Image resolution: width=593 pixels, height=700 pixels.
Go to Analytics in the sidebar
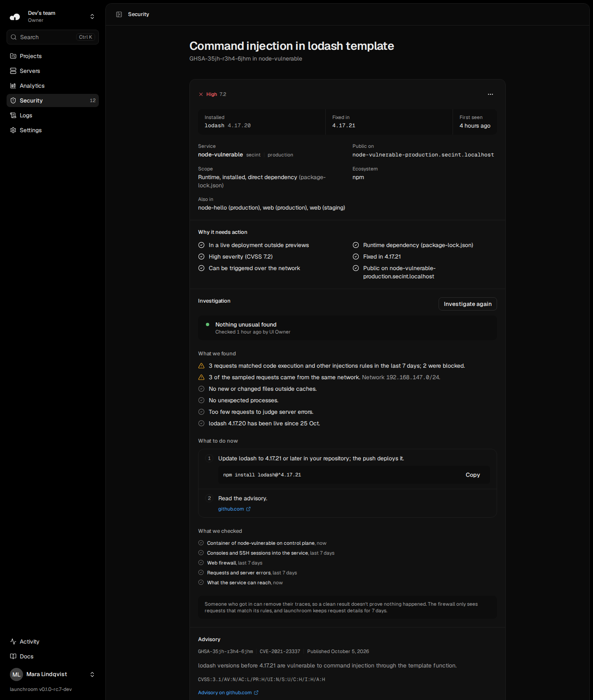53,86
